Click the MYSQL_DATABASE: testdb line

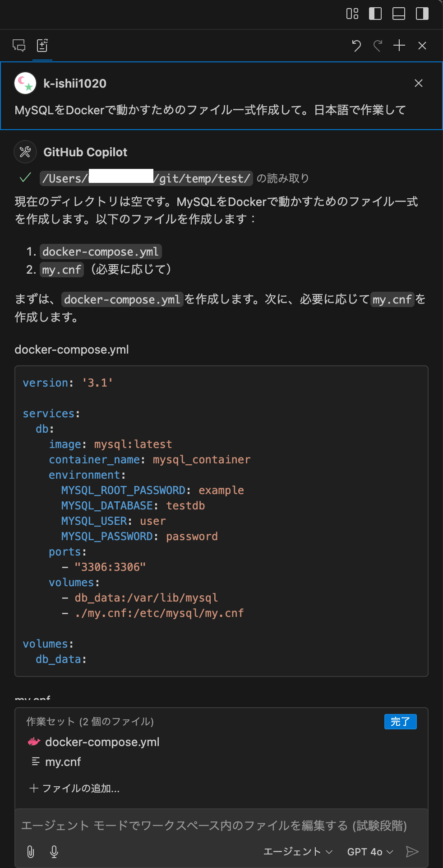point(133,506)
